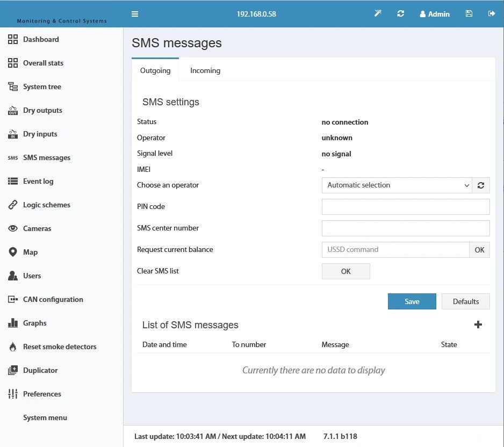Click the logout icon in header
The image size is (504, 447).
(492, 13)
